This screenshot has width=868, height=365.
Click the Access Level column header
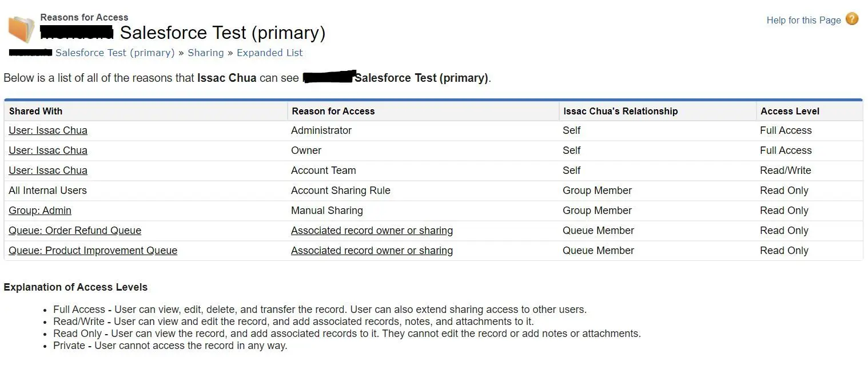[790, 111]
